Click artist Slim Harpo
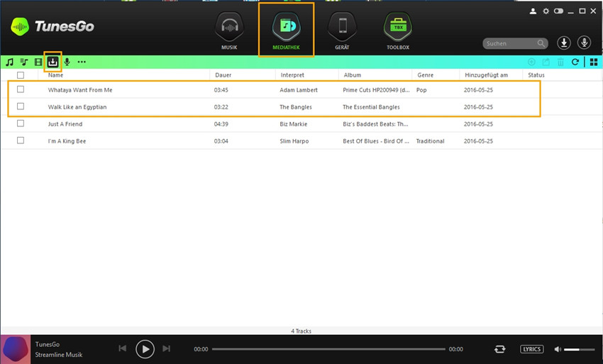Screen dimensions: 603x364 click(x=294, y=141)
